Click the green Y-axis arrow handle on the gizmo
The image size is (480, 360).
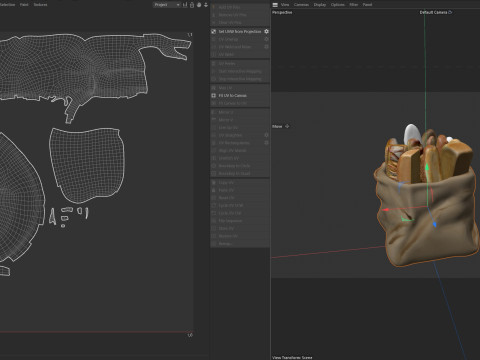pos(427,167)
